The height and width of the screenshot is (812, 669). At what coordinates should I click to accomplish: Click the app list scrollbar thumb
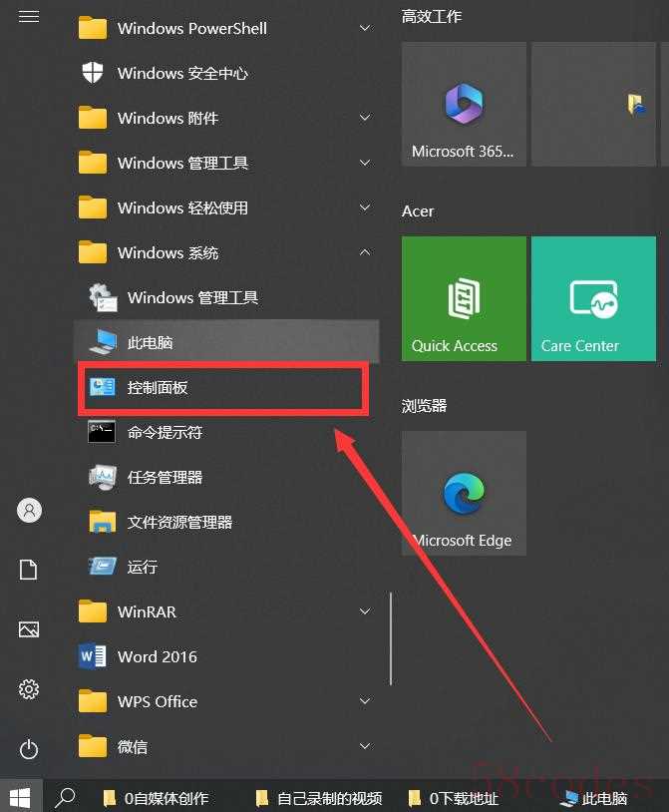click(391, 638)
